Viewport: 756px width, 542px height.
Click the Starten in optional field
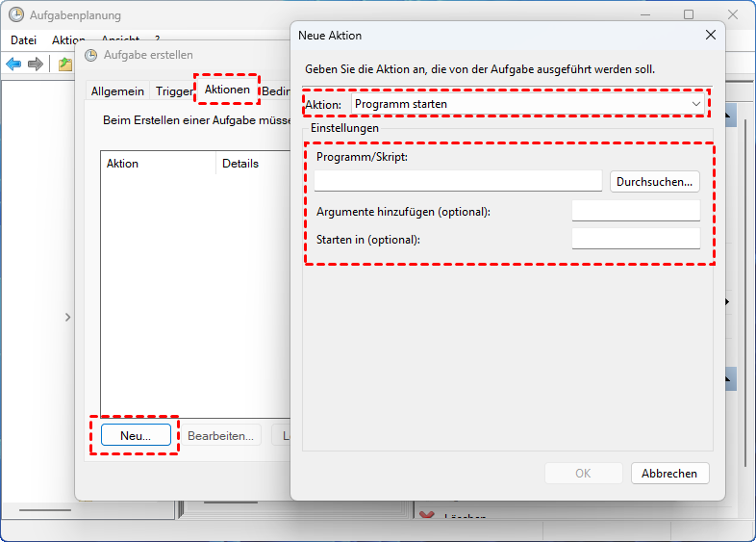coord(636,239)
